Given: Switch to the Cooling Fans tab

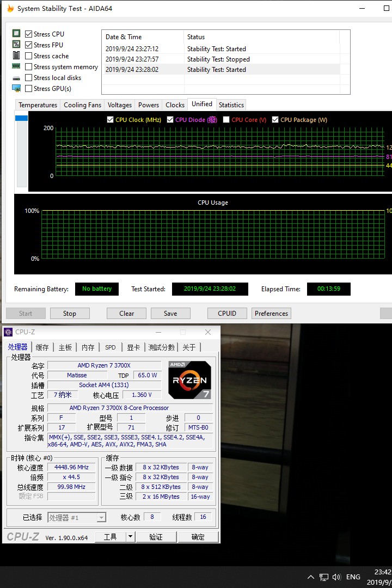Looking at the screenshot, I should [83, 105].
